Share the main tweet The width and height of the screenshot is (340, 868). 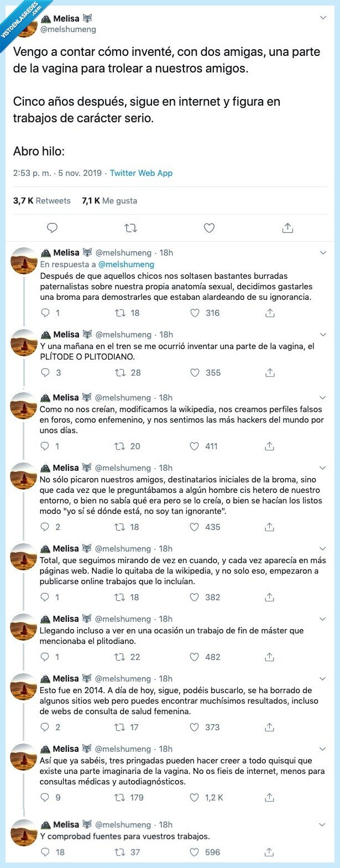[287, 227]
